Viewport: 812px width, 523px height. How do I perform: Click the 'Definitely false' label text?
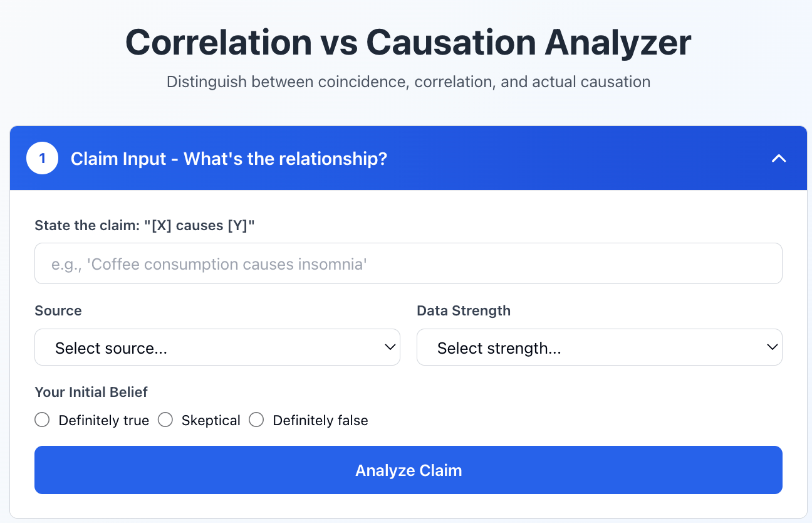point(320,420)
